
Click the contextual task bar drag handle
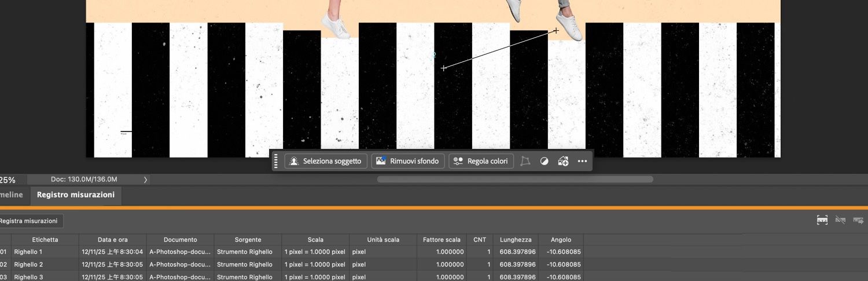[x=276, y=161]
